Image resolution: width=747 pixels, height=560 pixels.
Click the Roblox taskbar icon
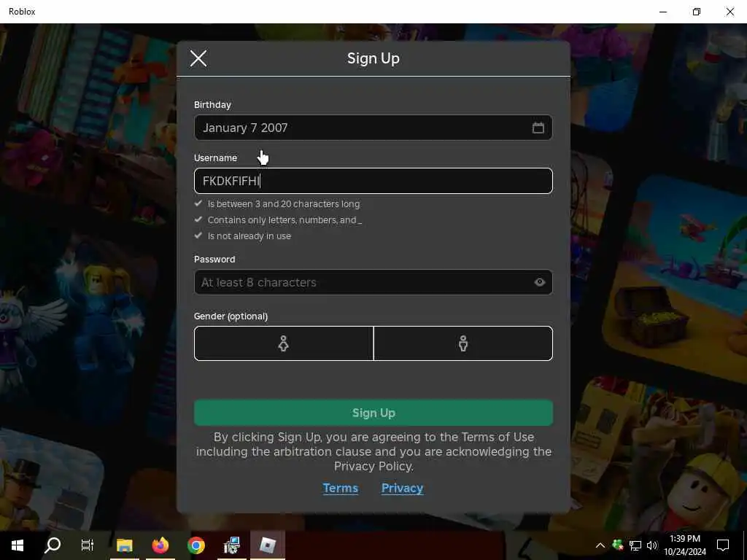pos(267,545)
